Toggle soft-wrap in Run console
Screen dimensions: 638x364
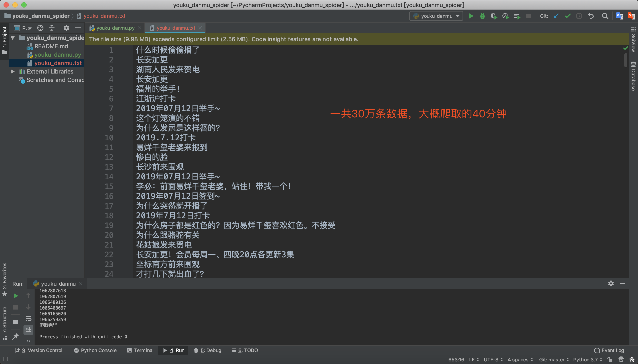pos(28,318)
